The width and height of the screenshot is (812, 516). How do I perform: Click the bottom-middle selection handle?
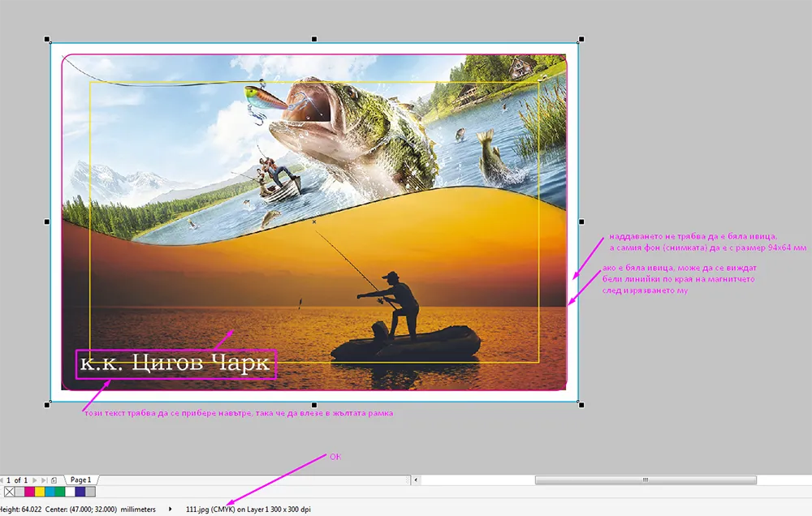[x=314, y=405]
